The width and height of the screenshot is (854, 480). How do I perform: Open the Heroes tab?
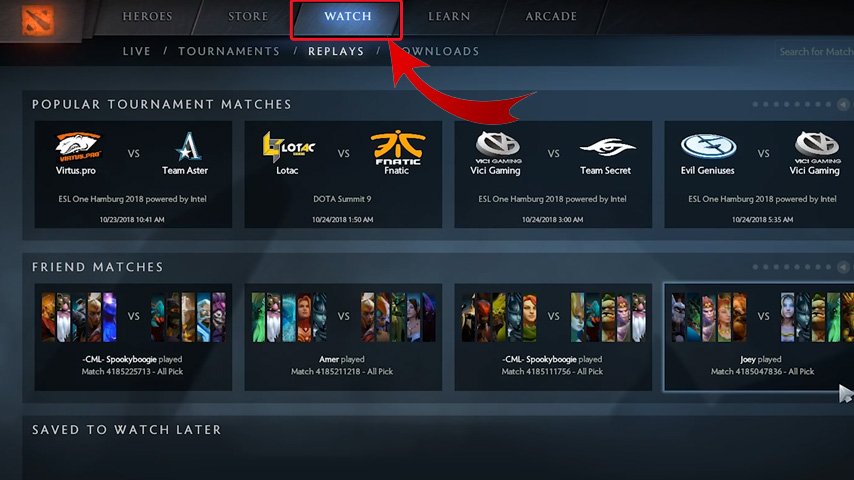[147, 16]
